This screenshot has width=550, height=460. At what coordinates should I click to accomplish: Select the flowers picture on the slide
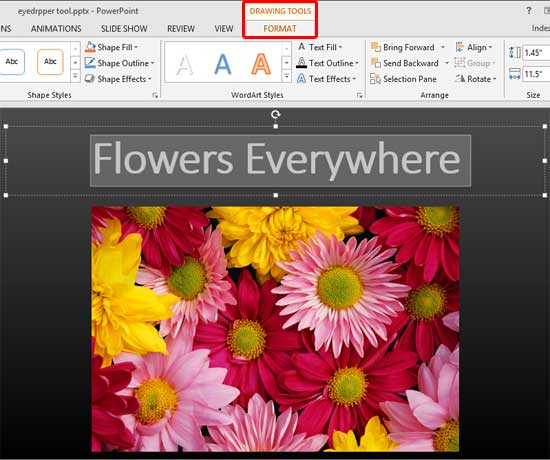coord(275,329)
